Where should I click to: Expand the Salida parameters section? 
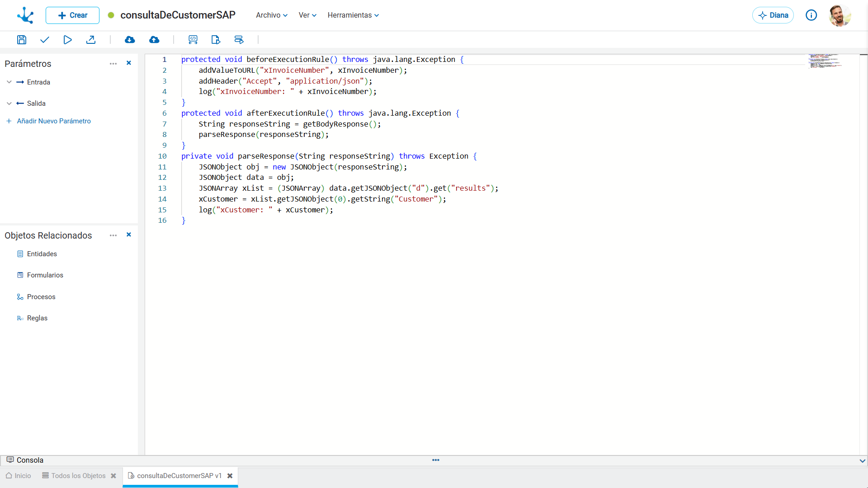pyautogui.click(x=9, y=103)
